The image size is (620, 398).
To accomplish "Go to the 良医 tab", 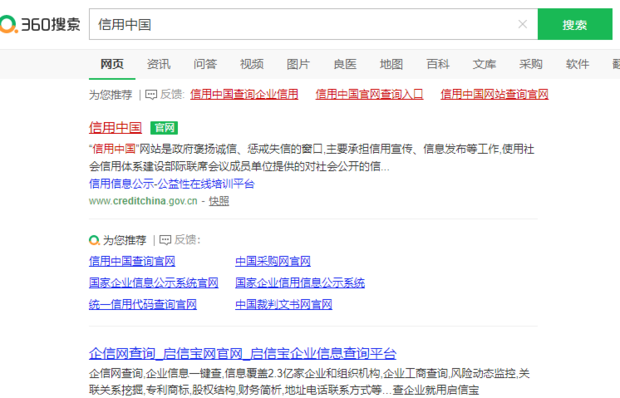I will click(x=345, y=64).
